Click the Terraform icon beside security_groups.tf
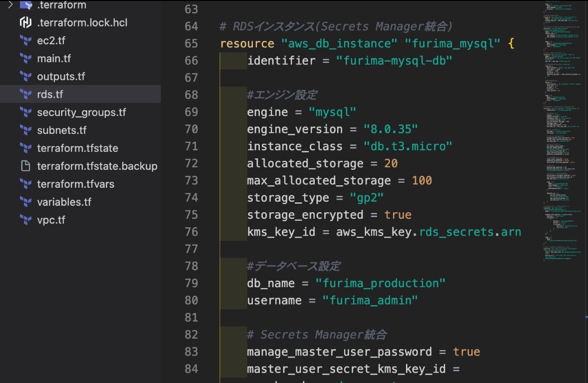The height and width of the screenshot is (383, 588). [25, 112]
